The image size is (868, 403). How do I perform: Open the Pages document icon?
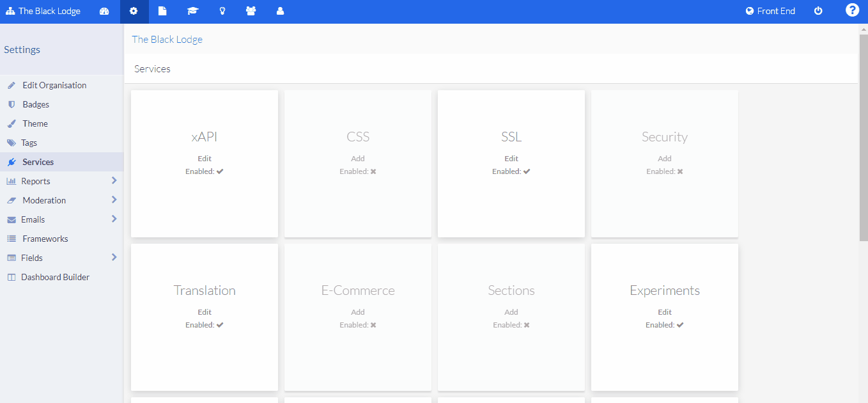pyautogui.click(x=162, y=11)
